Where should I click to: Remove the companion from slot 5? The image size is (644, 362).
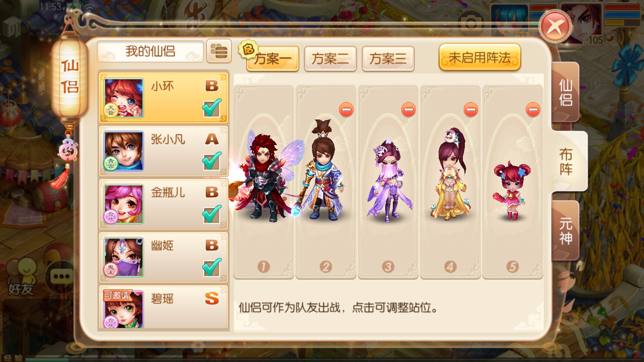(533, 109)
